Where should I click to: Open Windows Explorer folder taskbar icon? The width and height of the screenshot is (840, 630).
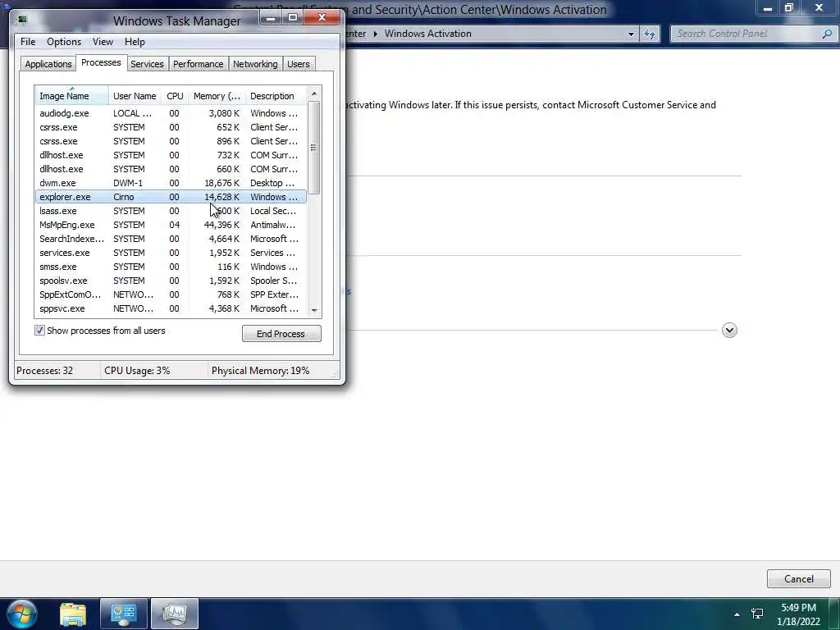coord(73,614)
